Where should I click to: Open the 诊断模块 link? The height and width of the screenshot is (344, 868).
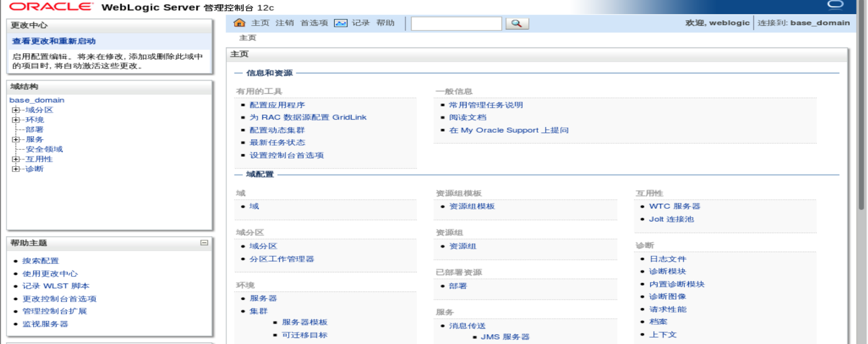668,271
